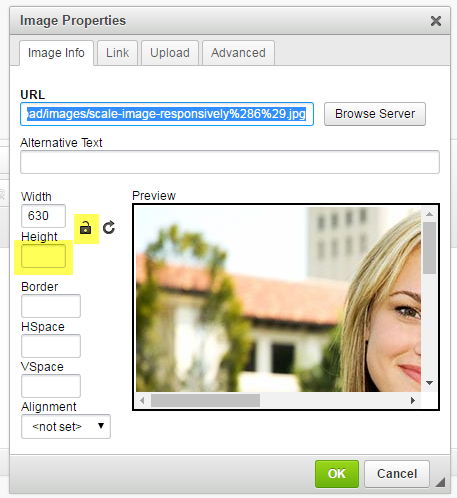Viewport: 457px width, 498px height.
Task: Click the preview horizontal scrollbar thumb
Action: click(x=205, y=400)
